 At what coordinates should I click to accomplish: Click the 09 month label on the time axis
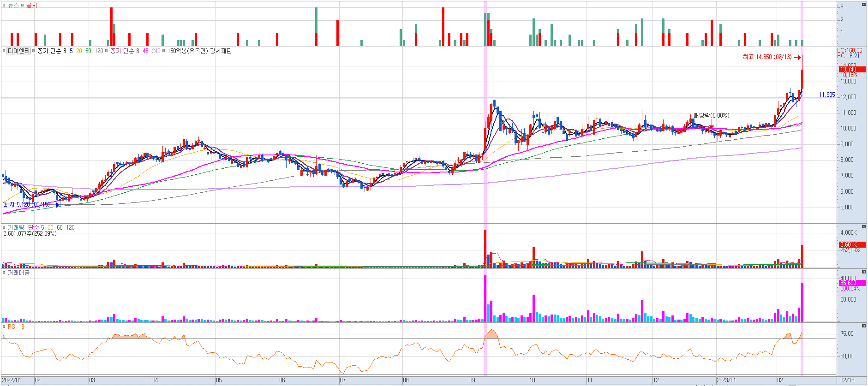coord(472,380)
